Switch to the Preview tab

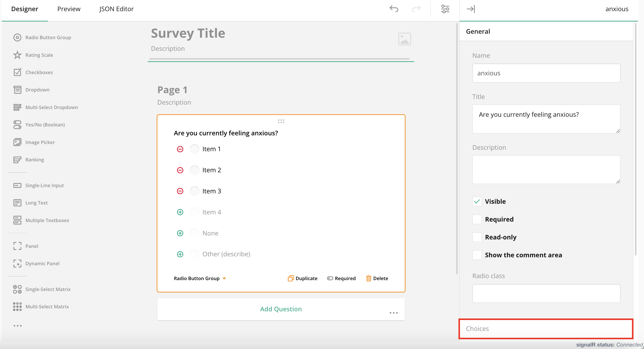pos(69,9)
